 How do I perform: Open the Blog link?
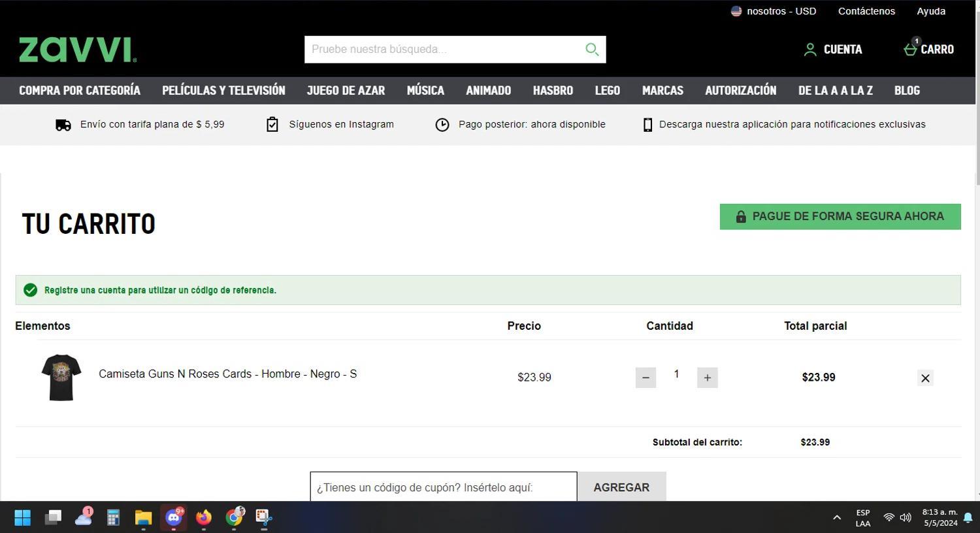907,90
